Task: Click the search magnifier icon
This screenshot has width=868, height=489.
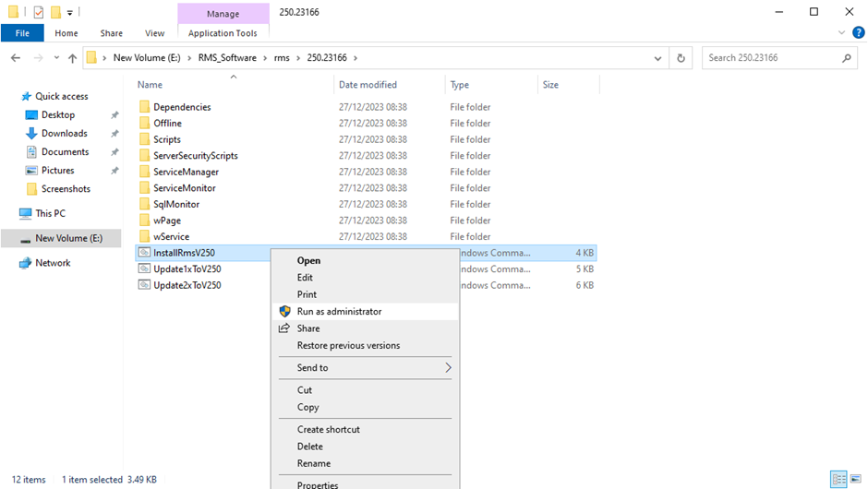Action: (x=847, y=57)
